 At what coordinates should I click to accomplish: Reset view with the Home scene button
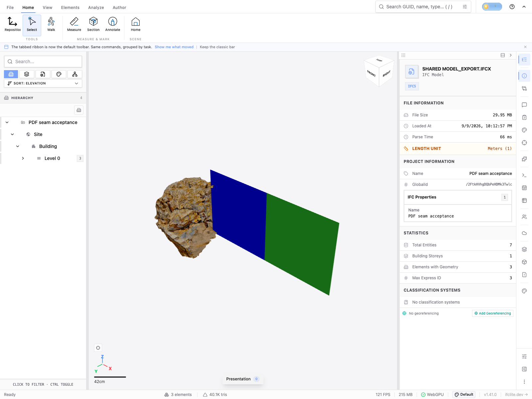(136, 25)
